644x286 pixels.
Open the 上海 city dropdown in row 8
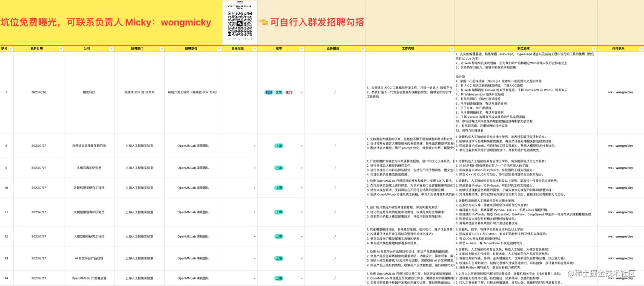pos(302,146)
